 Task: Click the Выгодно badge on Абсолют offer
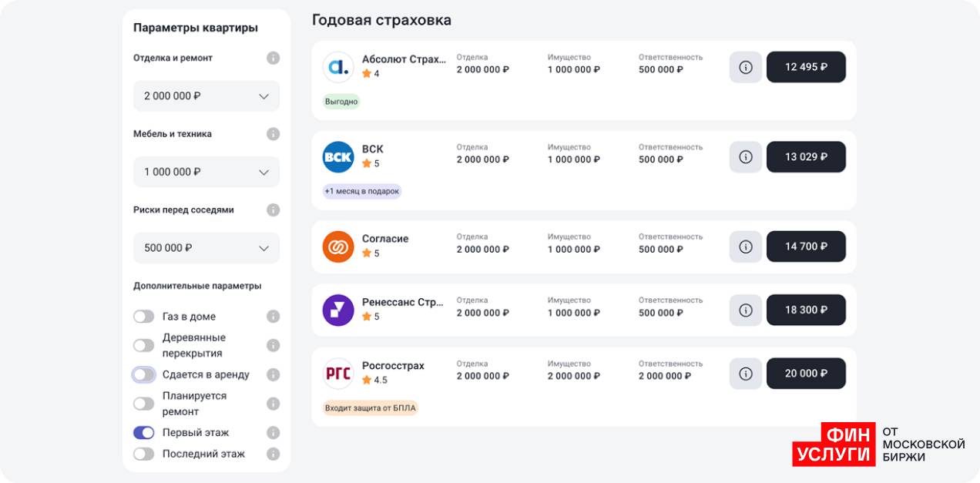tap(341, 102)
